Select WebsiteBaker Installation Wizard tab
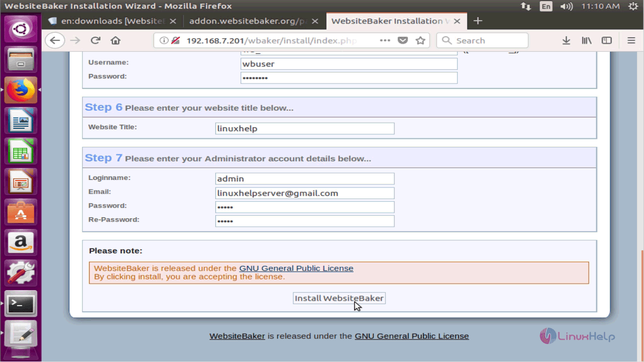The height and width of the screenshot is (362, 644). [x=396, y=21]
